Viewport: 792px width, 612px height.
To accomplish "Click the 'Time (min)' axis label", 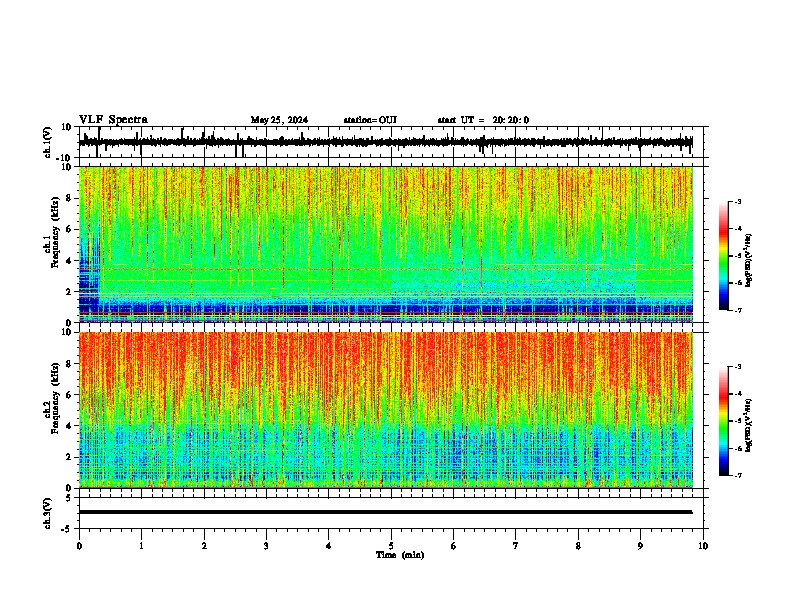I will coord(400,555).
